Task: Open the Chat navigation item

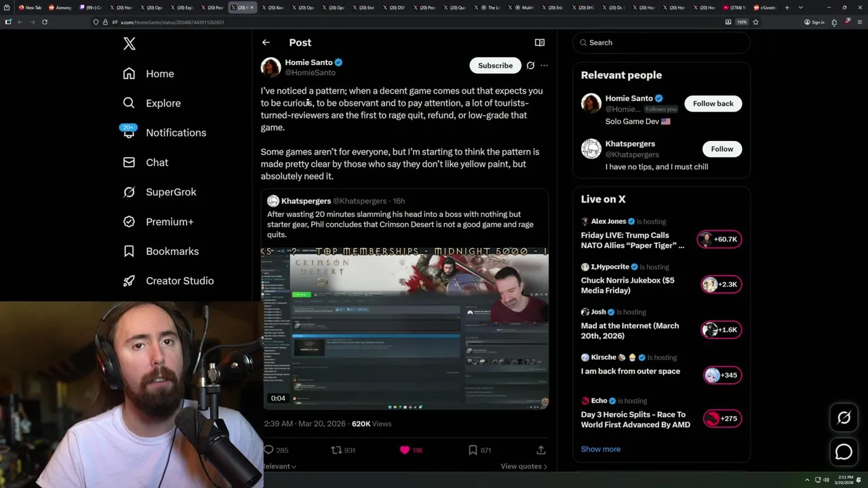Action: click(146, 163)
